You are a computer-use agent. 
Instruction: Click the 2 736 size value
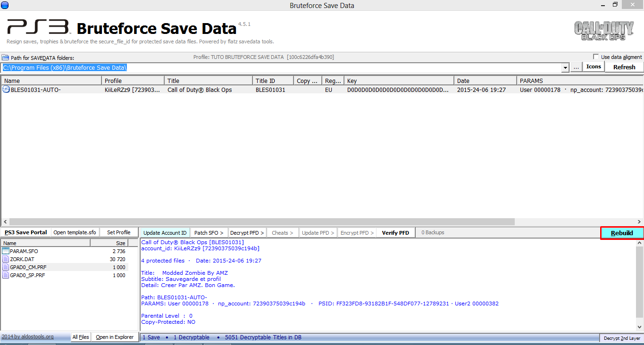pos(119,251)
